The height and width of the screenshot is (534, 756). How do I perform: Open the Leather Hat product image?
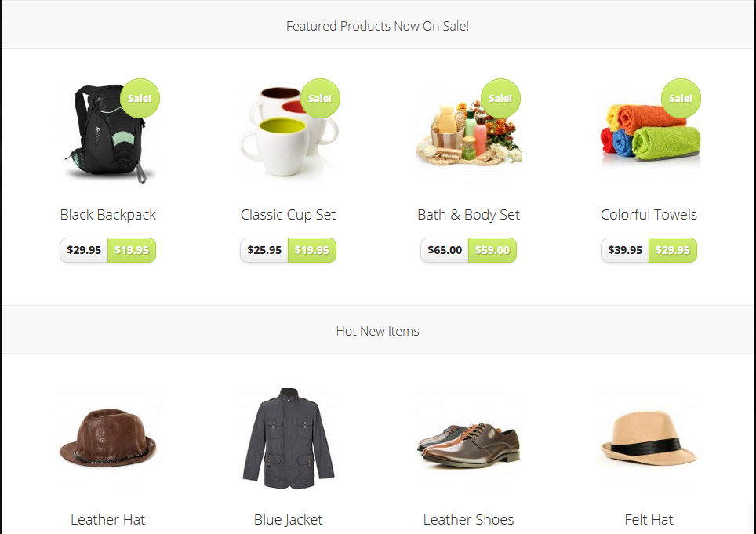click(x=108, y=439)
